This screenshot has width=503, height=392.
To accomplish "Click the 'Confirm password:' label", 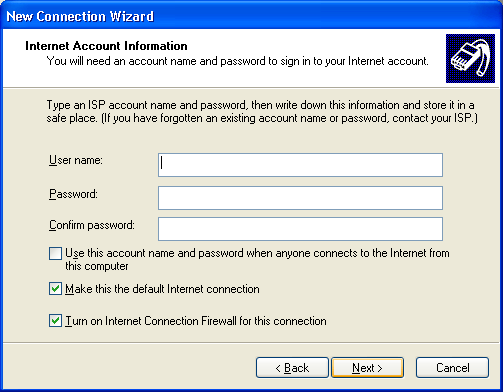I will click(x=92, y=225).
